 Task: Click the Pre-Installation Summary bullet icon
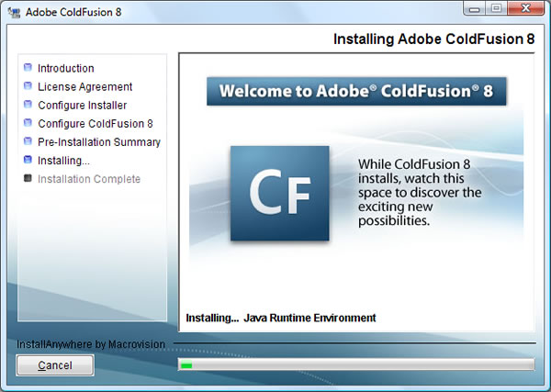pyautogui.click(x=28, y=141)
